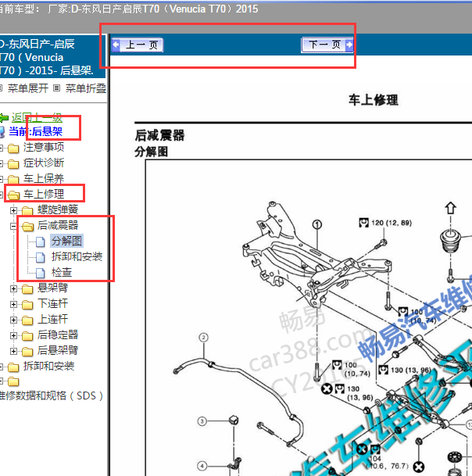Open the 分解图 page

point(66,241)
